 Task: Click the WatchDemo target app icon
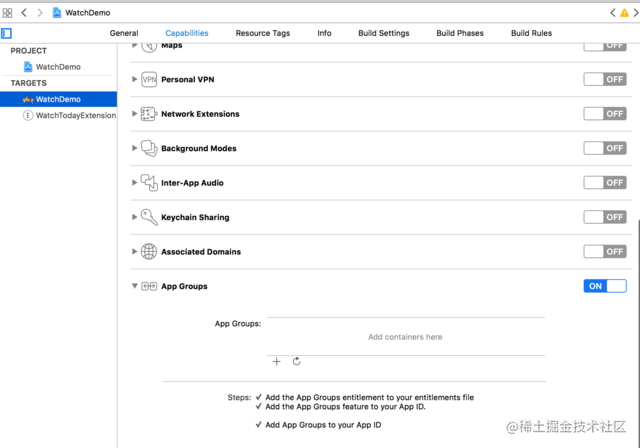[x=28, y=99]
